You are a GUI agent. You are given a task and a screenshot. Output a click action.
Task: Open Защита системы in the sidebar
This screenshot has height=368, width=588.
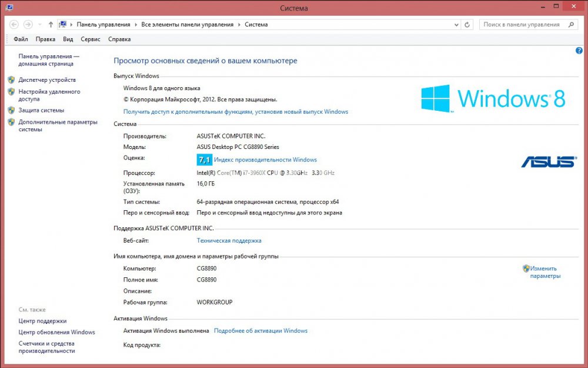pos(41,110)
